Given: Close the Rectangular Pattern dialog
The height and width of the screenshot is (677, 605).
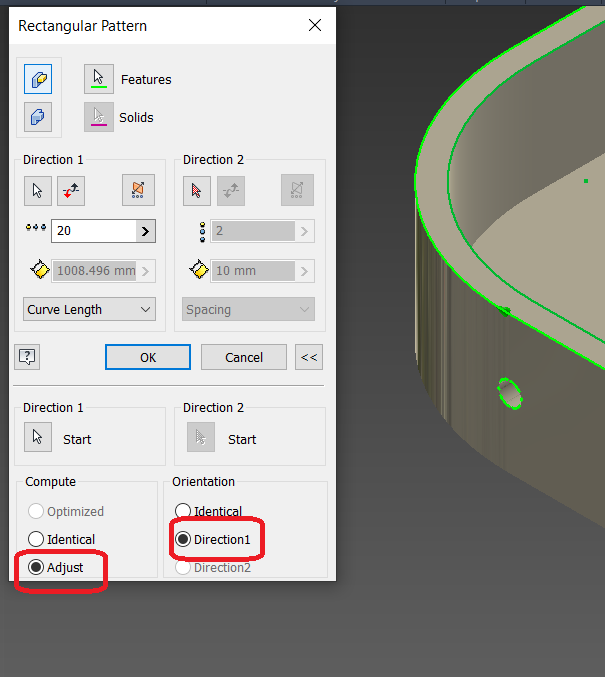Looking at the screenshot, I should [315, 25].
